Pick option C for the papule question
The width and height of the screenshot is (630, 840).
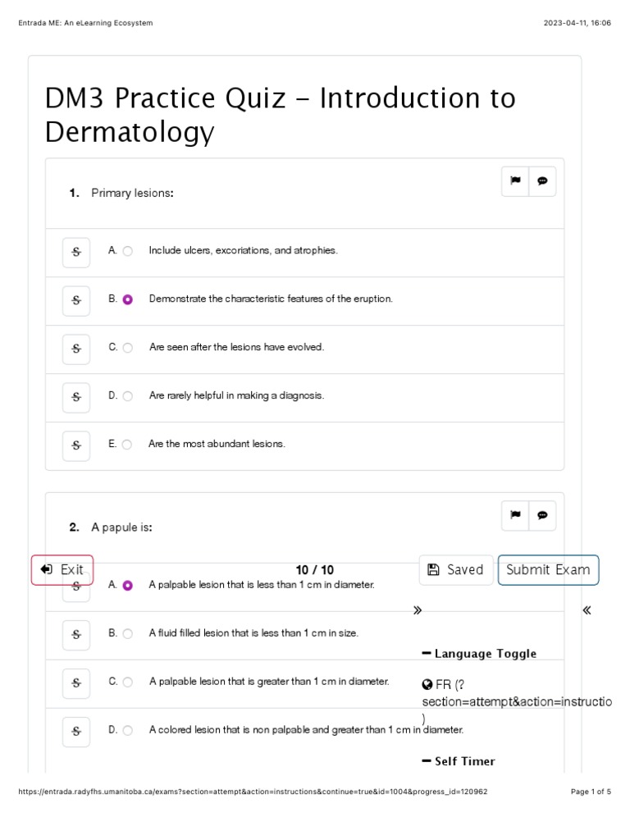[127, 682]
